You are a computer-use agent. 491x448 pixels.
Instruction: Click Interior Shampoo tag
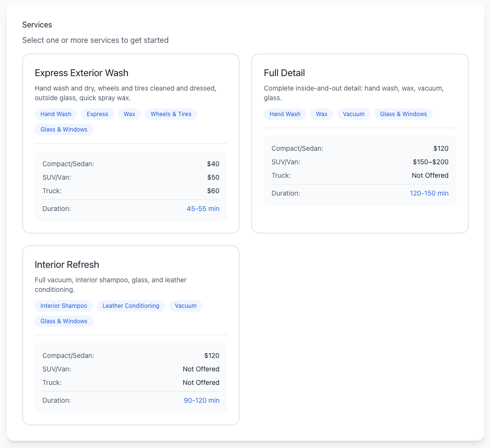coord(64,306)
